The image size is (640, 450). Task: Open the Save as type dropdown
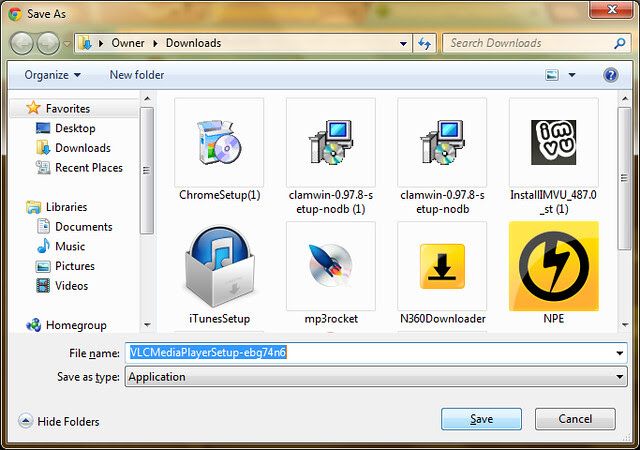pos(376,376)
